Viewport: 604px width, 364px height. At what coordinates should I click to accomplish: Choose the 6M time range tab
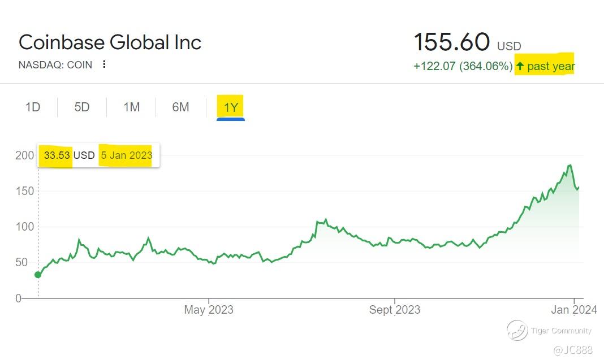click(x=180, y=107)
